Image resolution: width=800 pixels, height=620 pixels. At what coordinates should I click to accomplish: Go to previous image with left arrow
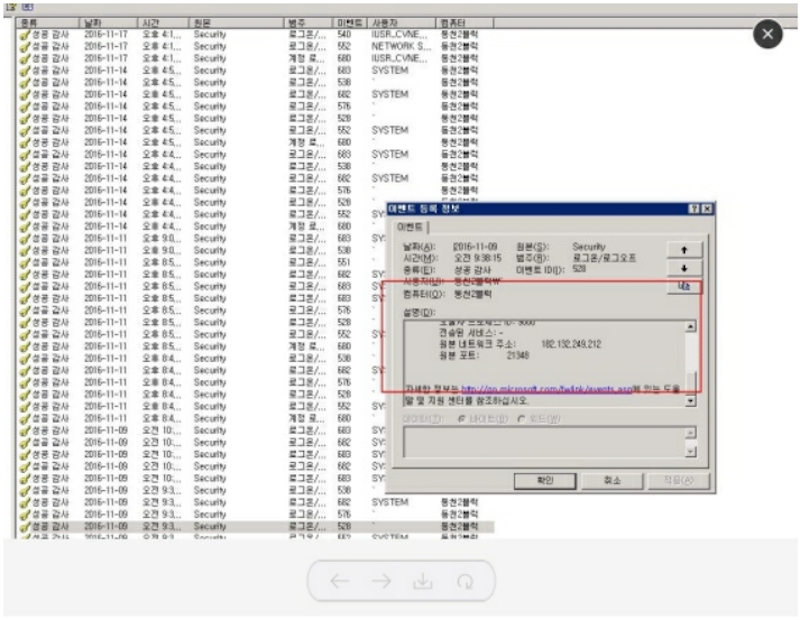pyautogui.click(x=339, y=581)
